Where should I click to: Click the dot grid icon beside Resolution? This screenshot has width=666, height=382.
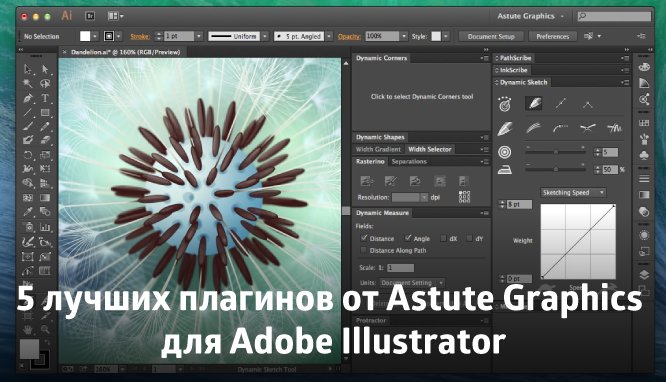coord(465,197)
